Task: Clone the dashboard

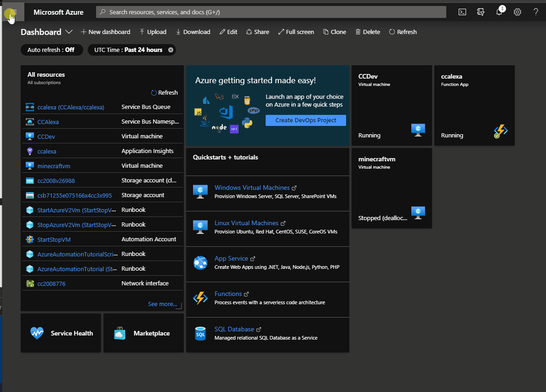Action: coord(335,32)
